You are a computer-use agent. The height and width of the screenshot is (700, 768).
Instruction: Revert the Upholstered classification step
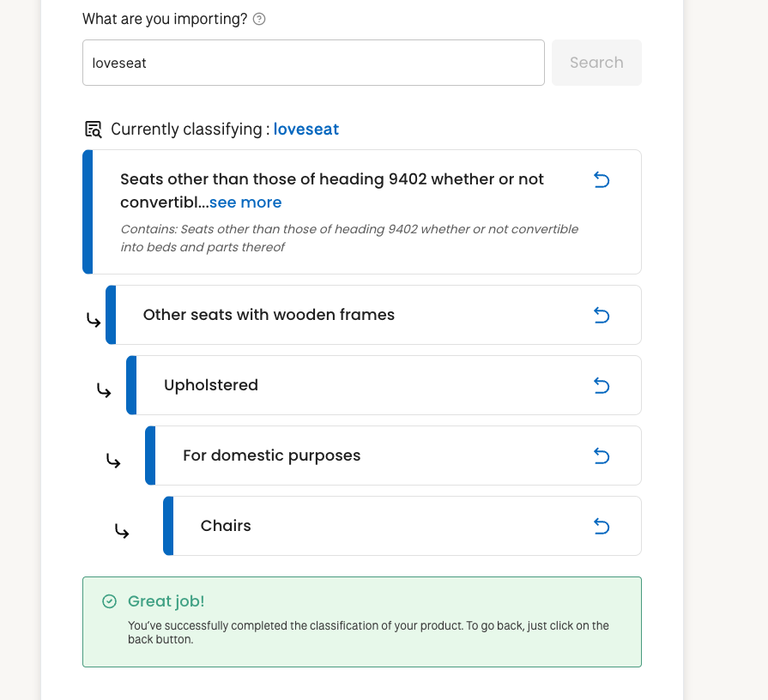(602, 386)
